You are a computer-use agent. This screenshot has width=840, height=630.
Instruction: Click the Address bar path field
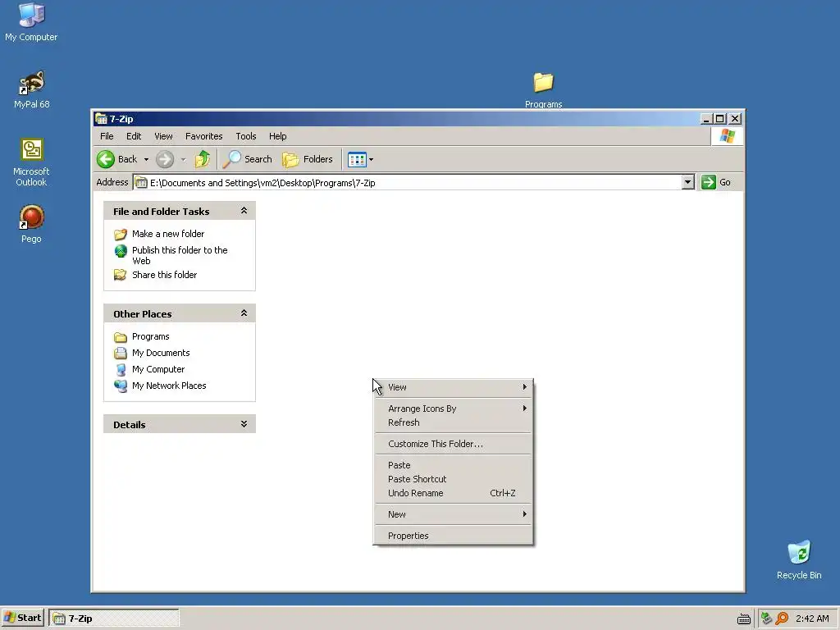pyautogui.click(x=408, y=183)
